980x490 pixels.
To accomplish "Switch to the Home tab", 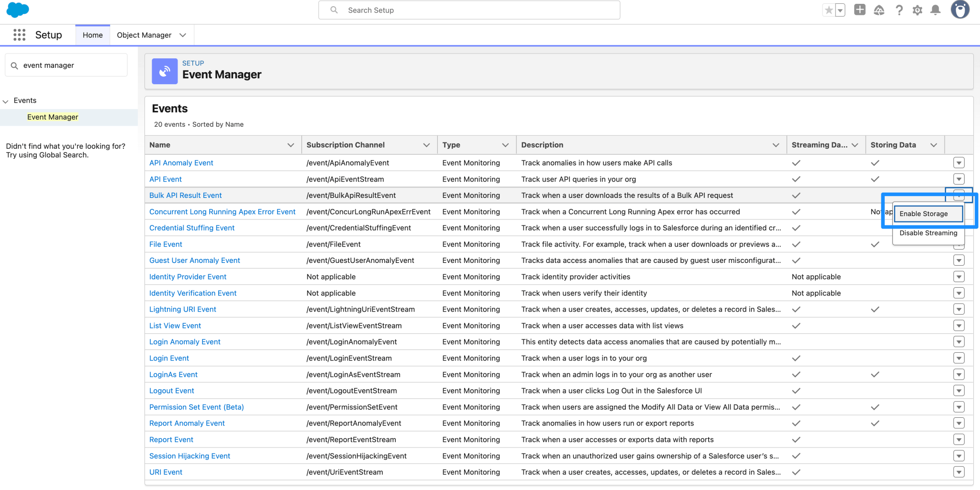I will [92, 34].
